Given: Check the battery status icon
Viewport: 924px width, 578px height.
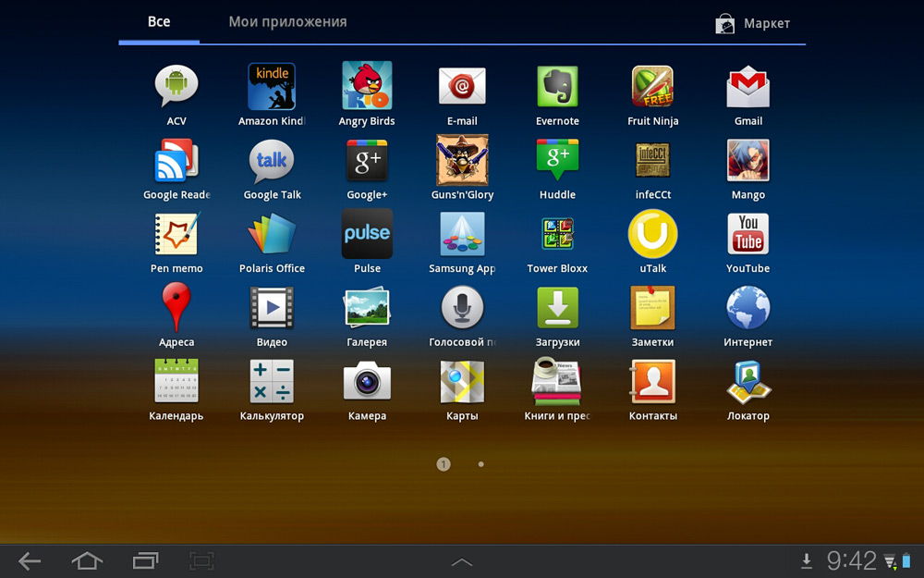Looking at the screenshot, I should click(906, 561).
